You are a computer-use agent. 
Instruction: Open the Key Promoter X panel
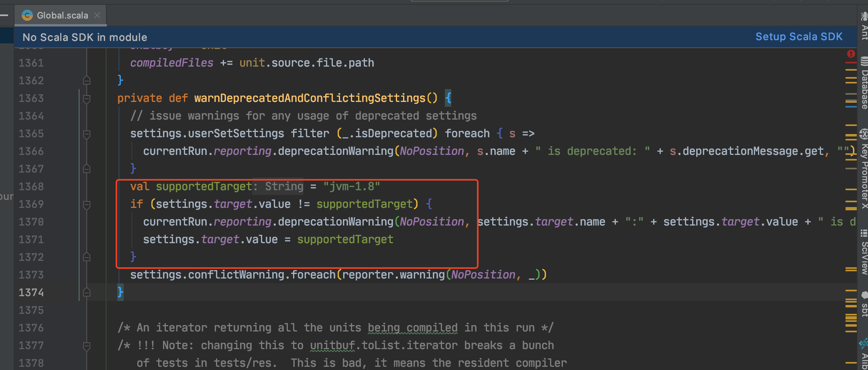[x=864, y=169]
